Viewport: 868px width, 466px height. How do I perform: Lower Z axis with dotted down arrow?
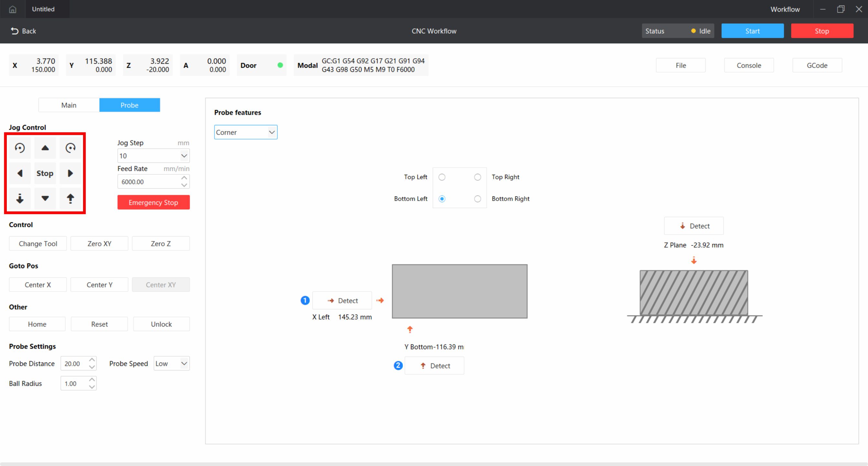click(x=20, y=198)
